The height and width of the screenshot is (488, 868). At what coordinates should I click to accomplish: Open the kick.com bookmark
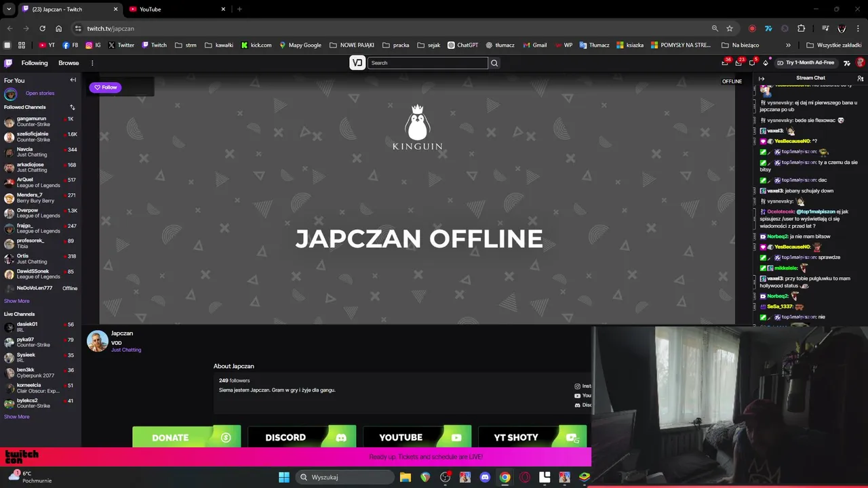coord(256,45)
